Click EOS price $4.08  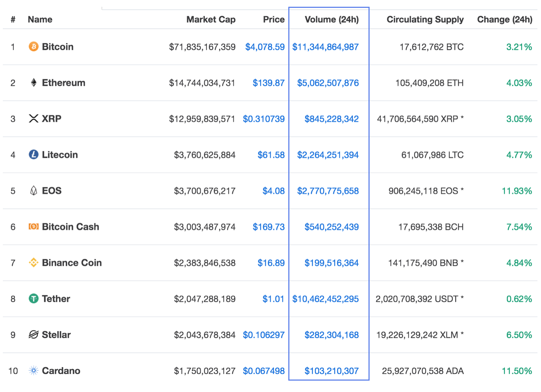tap(273, 190)
